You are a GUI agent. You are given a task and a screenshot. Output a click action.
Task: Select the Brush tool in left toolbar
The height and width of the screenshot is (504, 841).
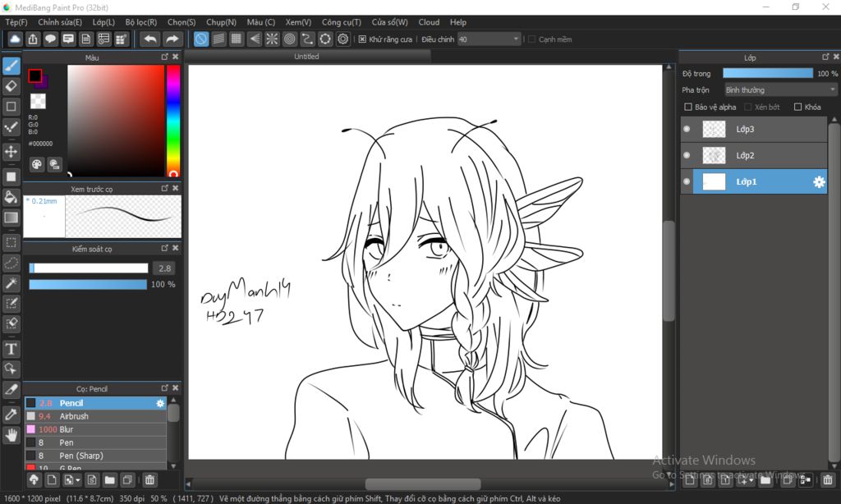11,66
